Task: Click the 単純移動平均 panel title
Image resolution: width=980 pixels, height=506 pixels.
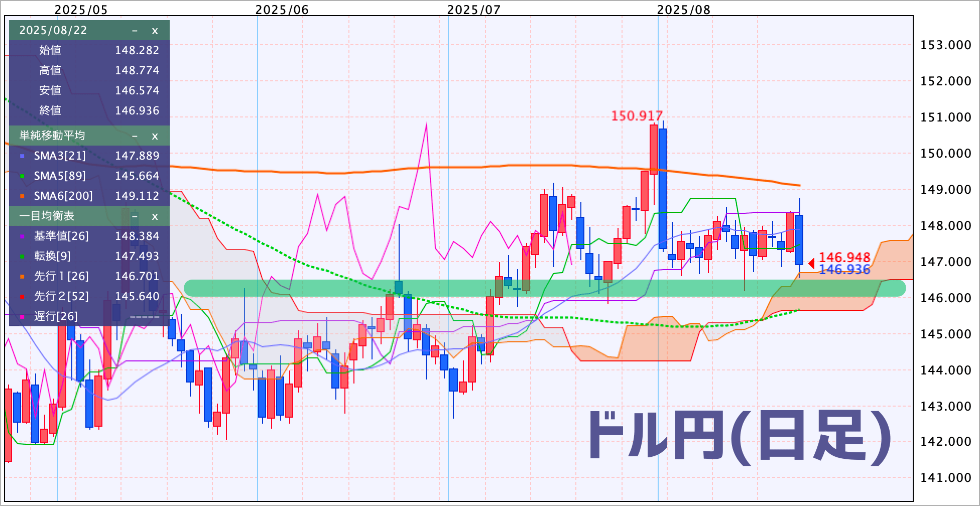Action: (52, 136)
